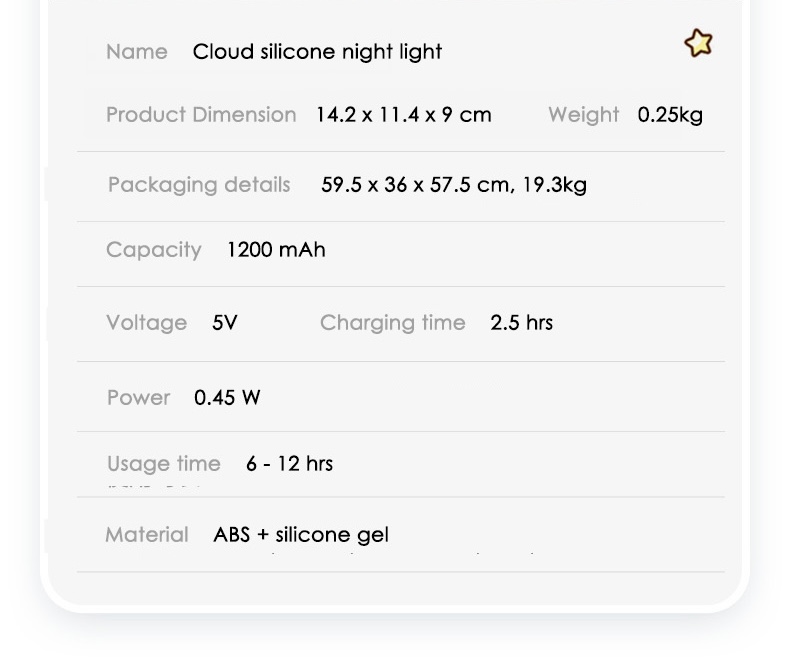
Task: Click the "Voltage" label
Action: [146, 323]
